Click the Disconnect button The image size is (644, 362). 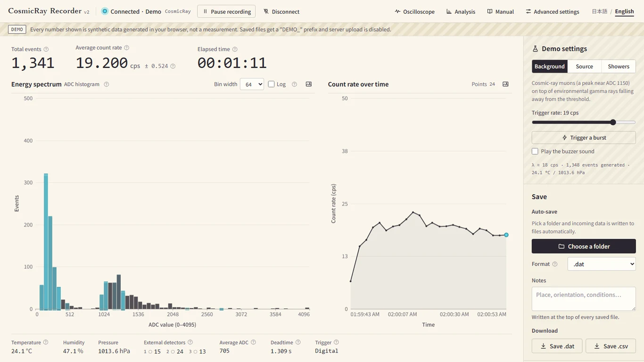coord(281,11)
